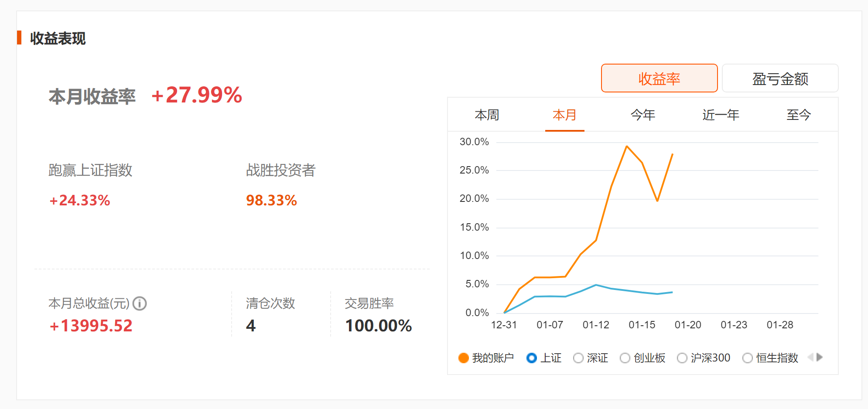Select the 上证 index radio button
This screenshot has width=868, height=409.
(x=532, y=358)
